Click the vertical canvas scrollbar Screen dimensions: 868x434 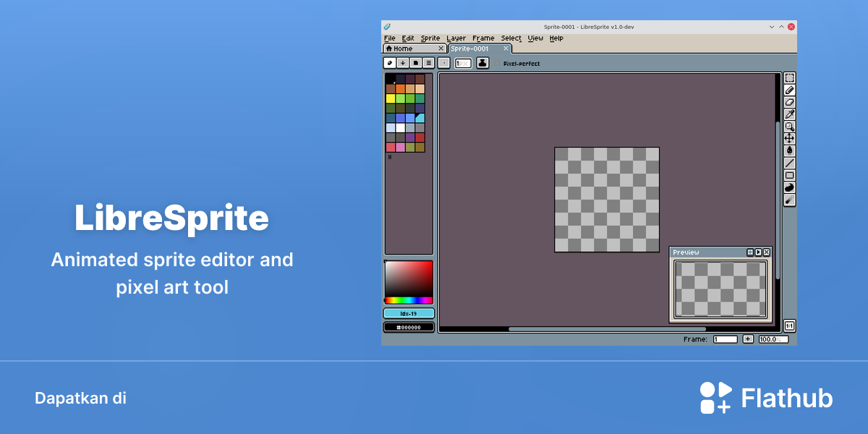pyautogui.click(x=778, y=200)
